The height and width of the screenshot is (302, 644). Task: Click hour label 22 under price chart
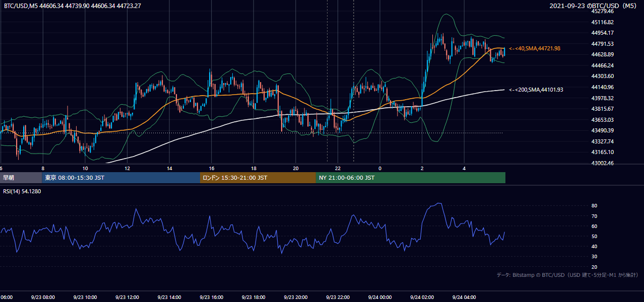(338, 169)
